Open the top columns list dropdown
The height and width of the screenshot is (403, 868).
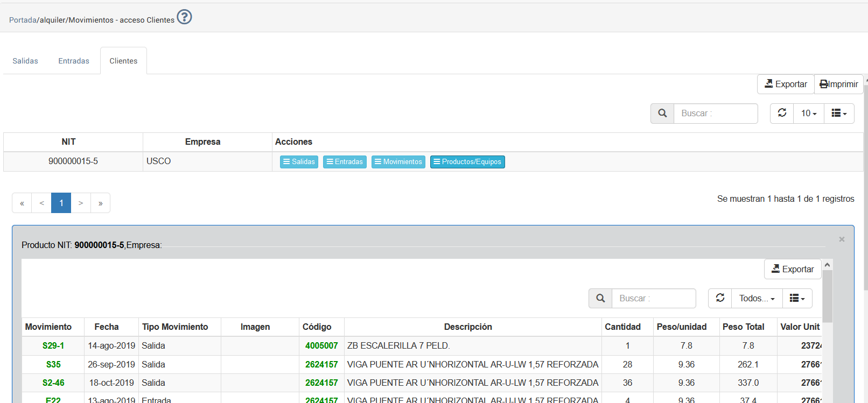click(839, 114)
